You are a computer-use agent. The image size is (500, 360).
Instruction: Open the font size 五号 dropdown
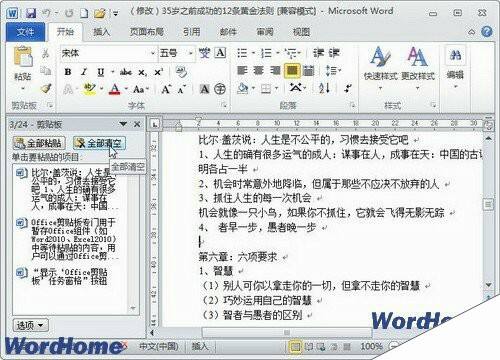pos(190,53)
